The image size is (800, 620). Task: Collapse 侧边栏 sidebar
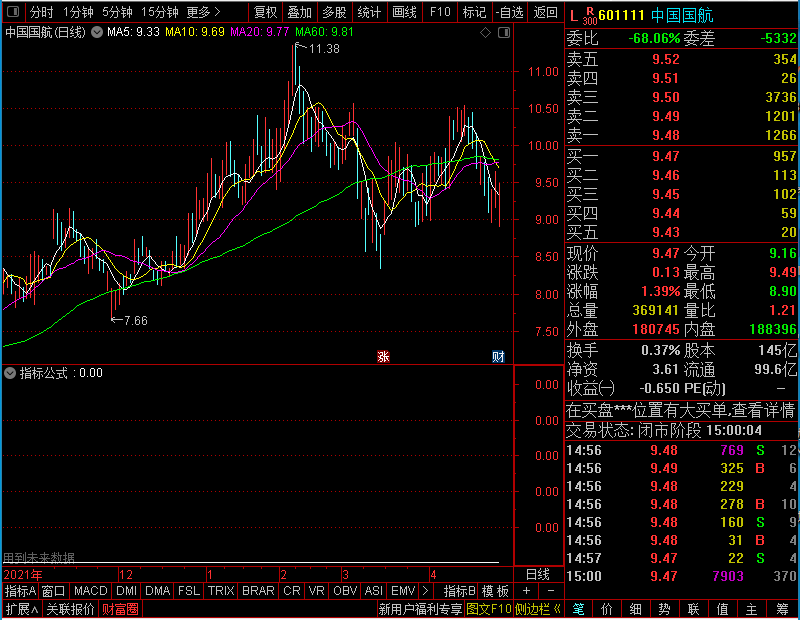click(537, 609)
